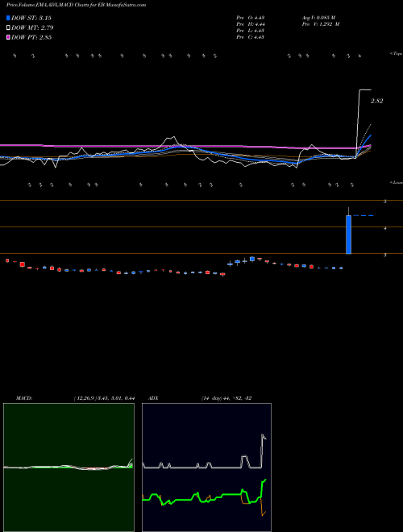Click the white DOW MT legend swatch
This screenshot has height=532, width=403.
tap(8, 27)
